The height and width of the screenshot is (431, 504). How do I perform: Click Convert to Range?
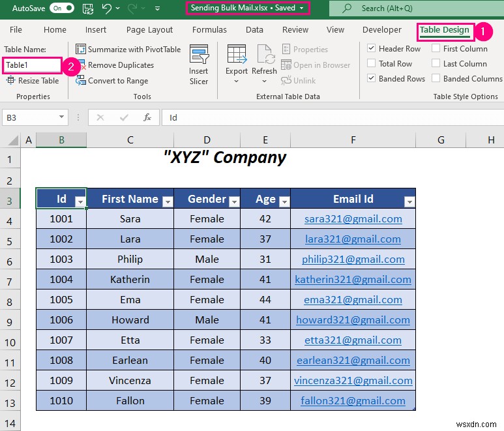[112, 81]
